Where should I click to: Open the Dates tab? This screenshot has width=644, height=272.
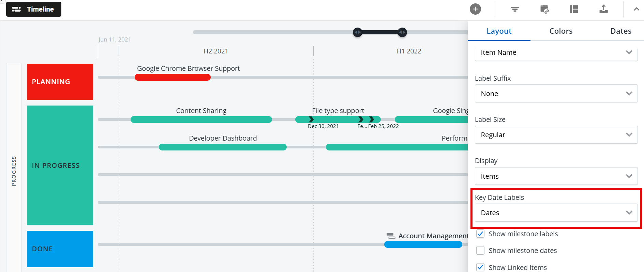(621, 31)
